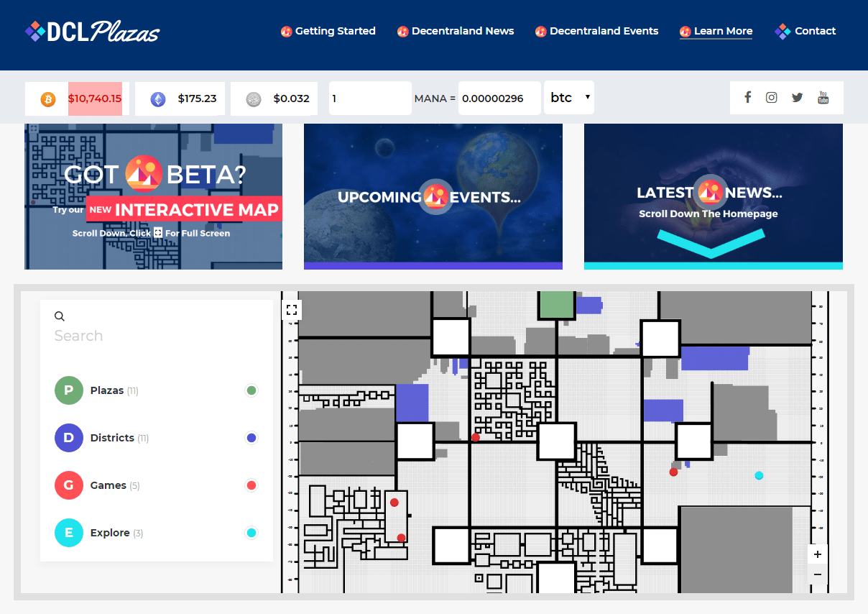Click the MANA coin icon

254,99
